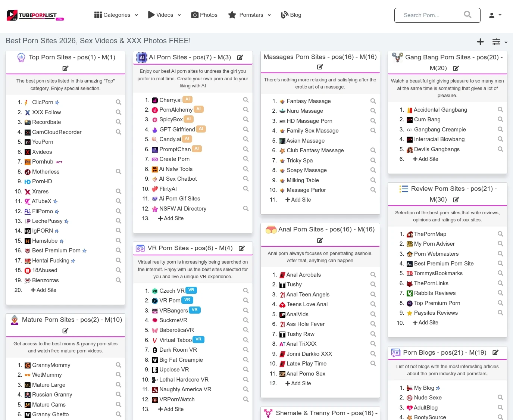Click the TubePornList logo
The width and height of the screenshot is (513, 420).
tap(35, 15)
